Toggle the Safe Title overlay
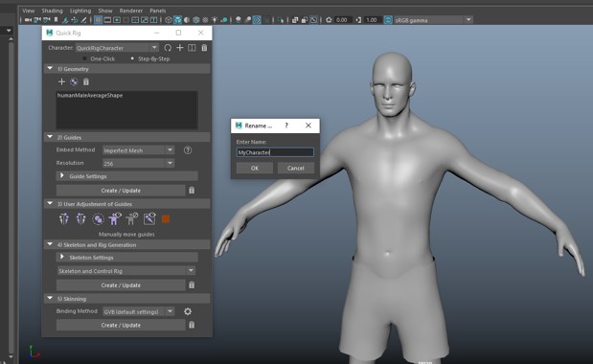Image resolution: width=593 pixels, height=364 pixels. point(154,20)
